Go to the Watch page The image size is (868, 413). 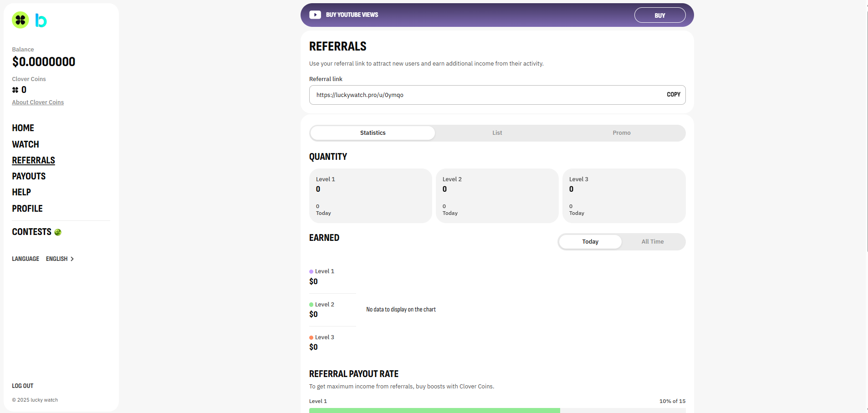(x=26, y=144)
